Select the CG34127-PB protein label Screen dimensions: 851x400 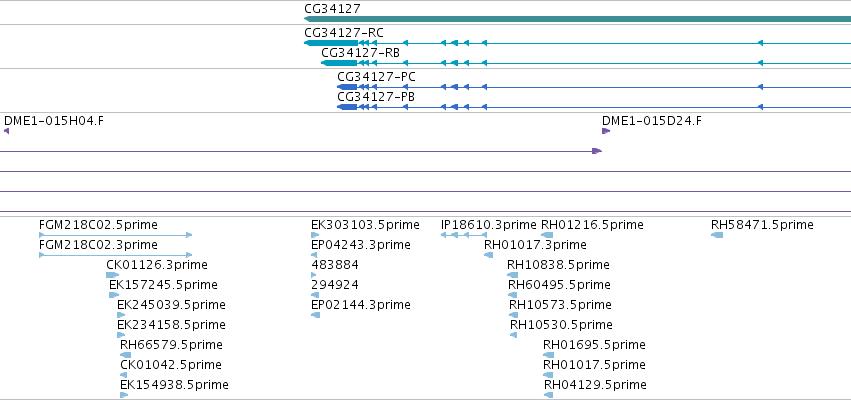tap(376, 97)
